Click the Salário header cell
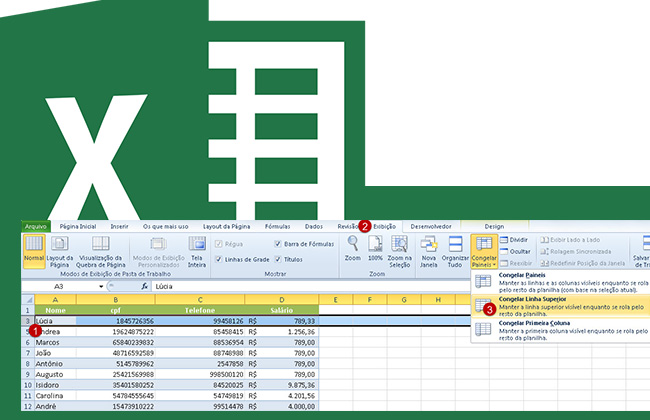Screen dimensions: 650x420 click(281, 310)
